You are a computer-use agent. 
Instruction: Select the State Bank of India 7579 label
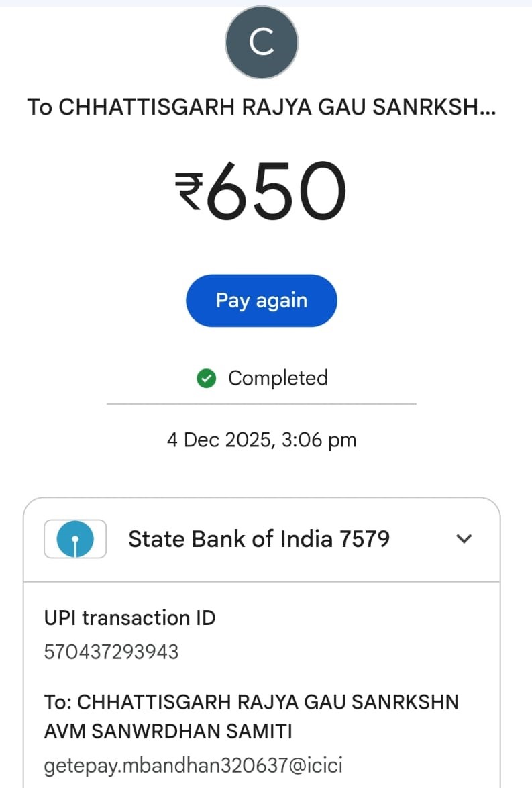[258, 539]
